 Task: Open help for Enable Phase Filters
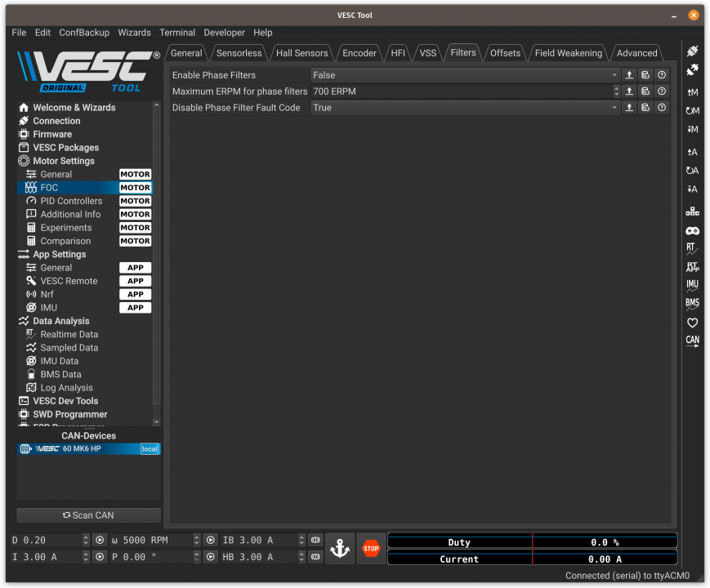662,75
